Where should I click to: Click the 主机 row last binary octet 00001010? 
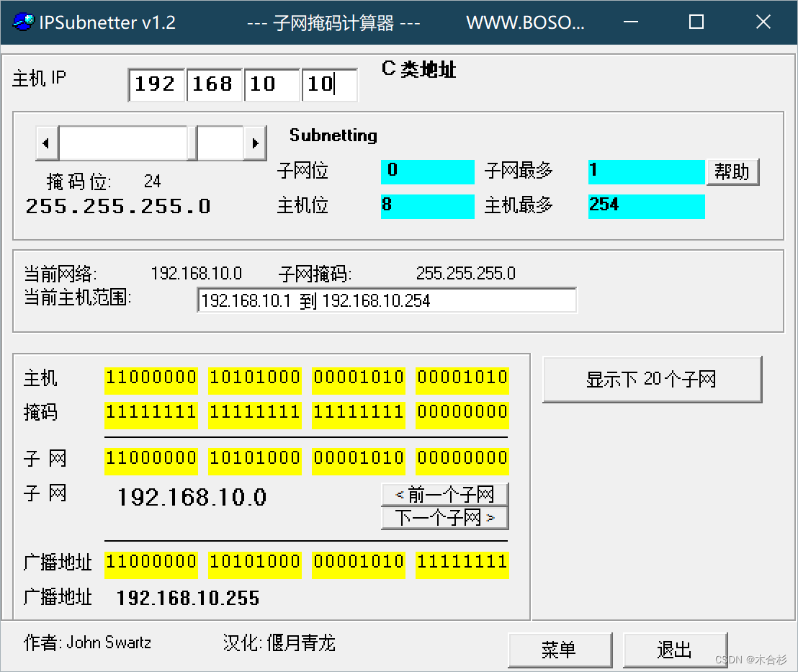tap(462, 380)
